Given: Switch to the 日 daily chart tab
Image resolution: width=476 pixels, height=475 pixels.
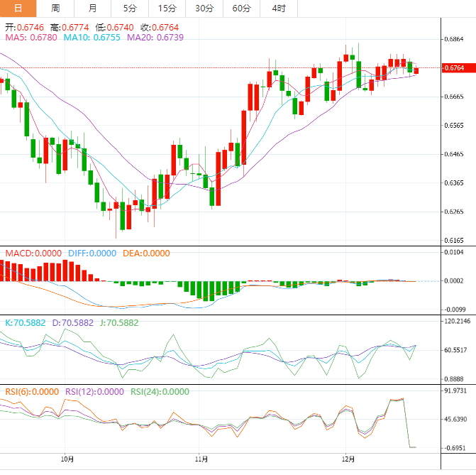Looking at the screenshot, I should (18, 9).
